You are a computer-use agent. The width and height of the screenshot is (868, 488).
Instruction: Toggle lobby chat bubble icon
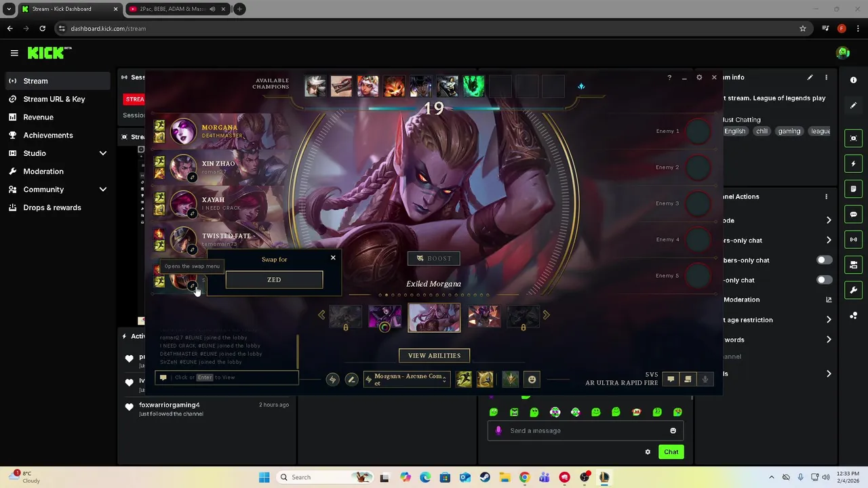pyautogui.click(x=671, y=380)
